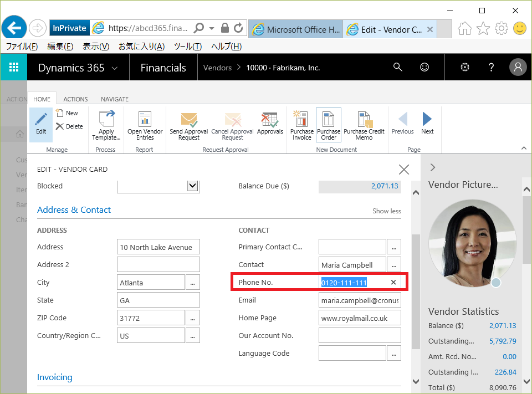
Task: Click the Vendors breadcrumb link
Action: coord(217,68)
